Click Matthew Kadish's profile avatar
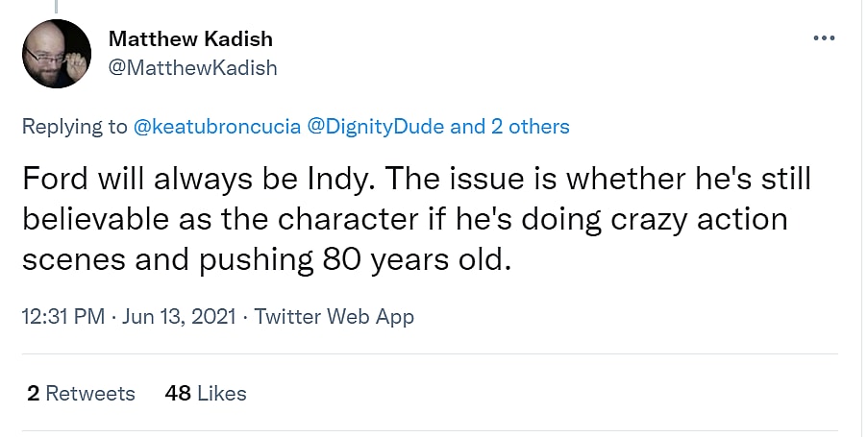 pos(56,54)
